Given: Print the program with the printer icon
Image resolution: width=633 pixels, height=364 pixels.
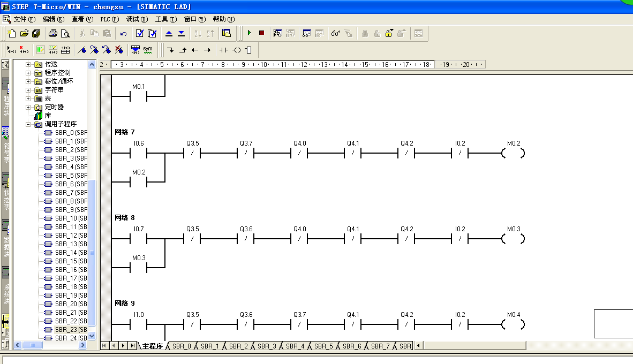Looking at the screenshot, I should 53,34.
